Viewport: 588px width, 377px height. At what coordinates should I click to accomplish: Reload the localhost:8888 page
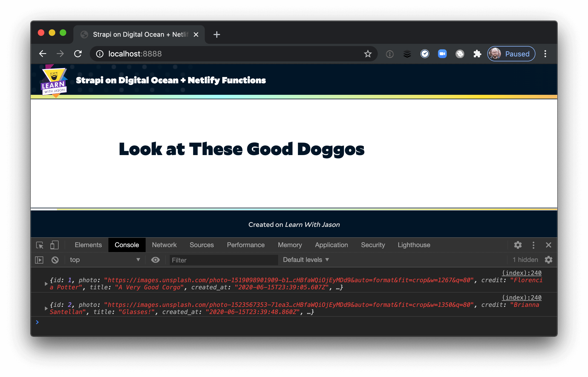point(78,54)
